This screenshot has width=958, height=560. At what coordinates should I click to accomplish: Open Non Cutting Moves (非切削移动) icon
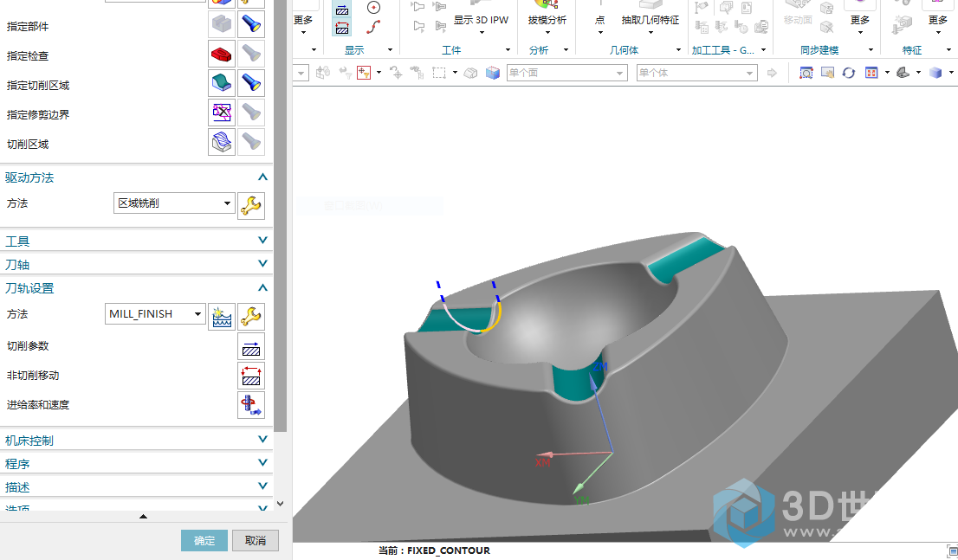(251, 376)
